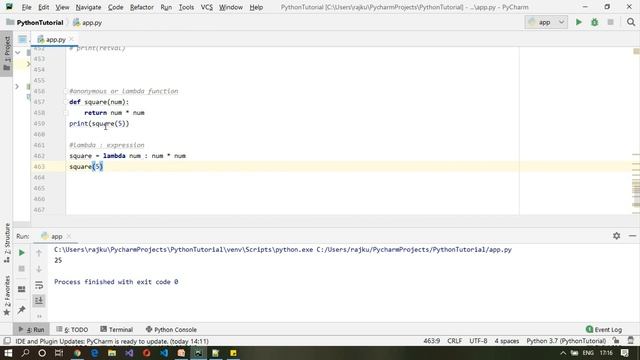Open Run panel settings gear
This screenshot has width=640, height=360.
click(616, 236)
